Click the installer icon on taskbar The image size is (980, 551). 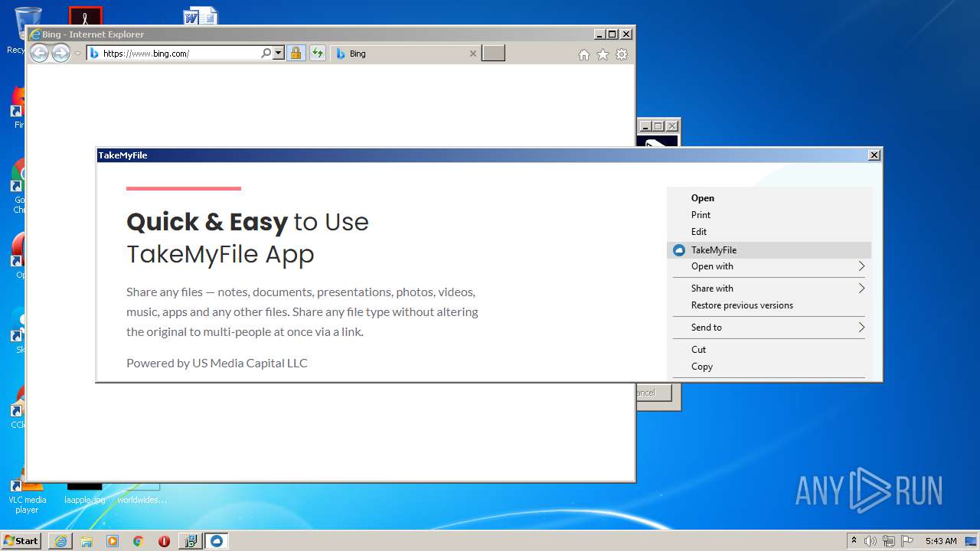pyautogui.click(x=190, y=541)
